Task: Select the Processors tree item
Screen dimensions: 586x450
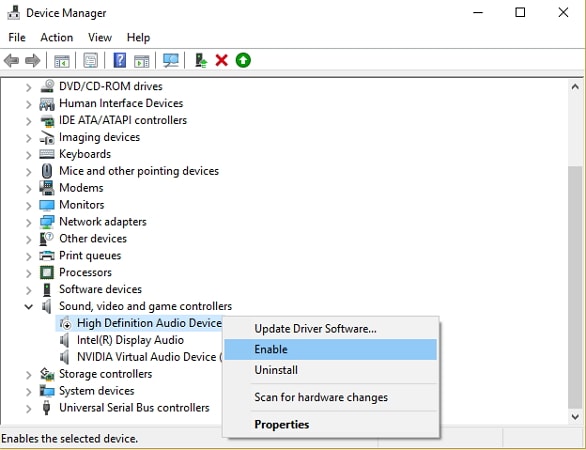Action: tap(85, 272)
